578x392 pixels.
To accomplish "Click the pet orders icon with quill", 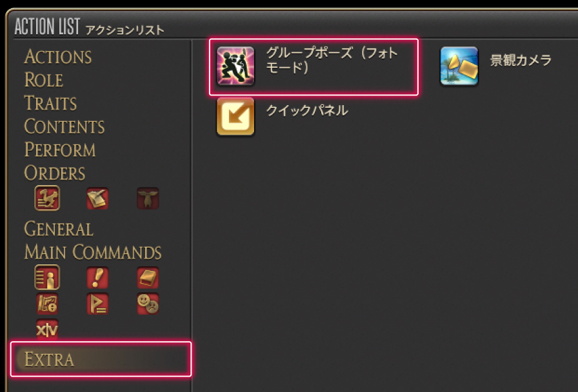I will 97,198.
